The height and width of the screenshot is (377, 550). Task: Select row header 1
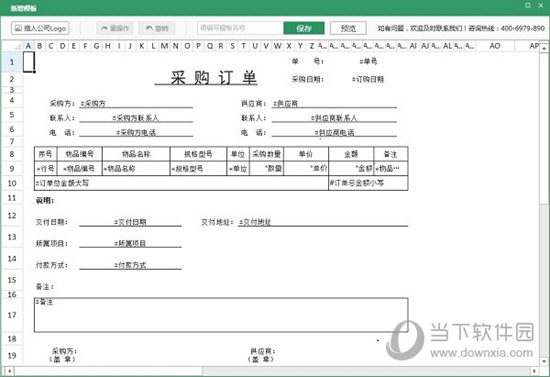coord(12,62)
